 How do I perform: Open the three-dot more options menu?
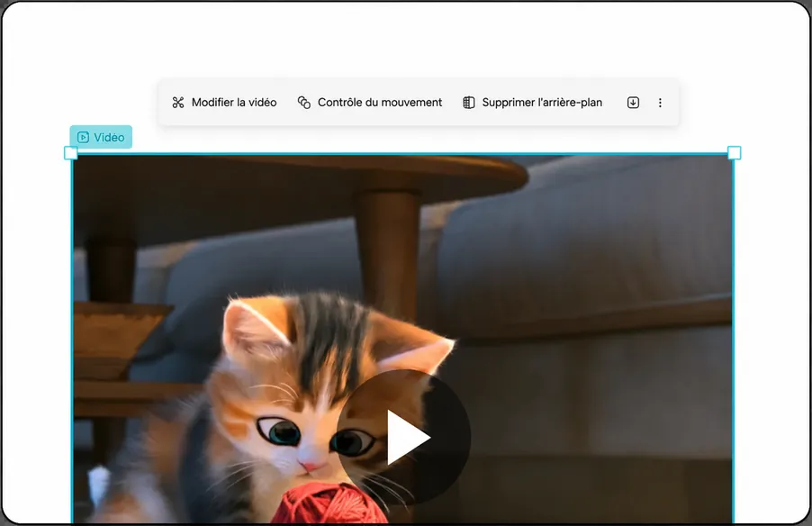pos(660,103)
